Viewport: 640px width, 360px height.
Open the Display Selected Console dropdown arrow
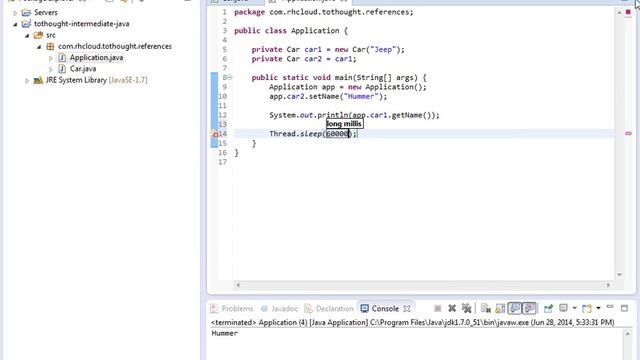(574, 308)
